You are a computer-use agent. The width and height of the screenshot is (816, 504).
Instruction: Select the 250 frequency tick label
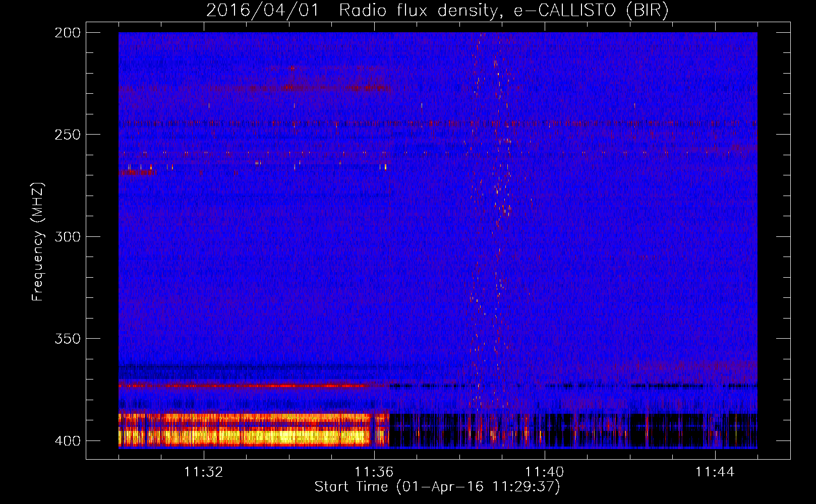tap(68, 135)
